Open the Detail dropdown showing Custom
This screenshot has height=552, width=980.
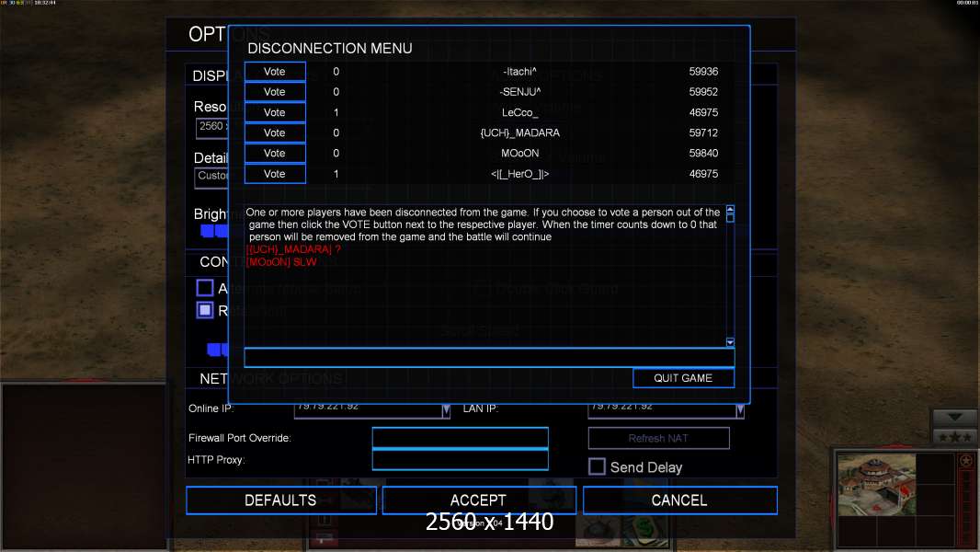(x=212, y=176)
